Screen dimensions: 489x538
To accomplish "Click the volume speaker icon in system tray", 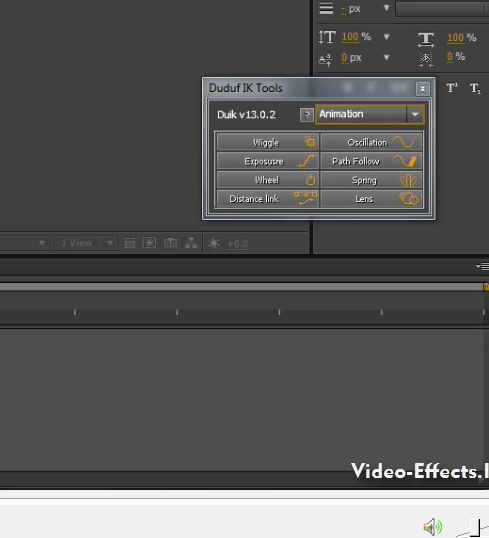I will (x=432, y=527).
